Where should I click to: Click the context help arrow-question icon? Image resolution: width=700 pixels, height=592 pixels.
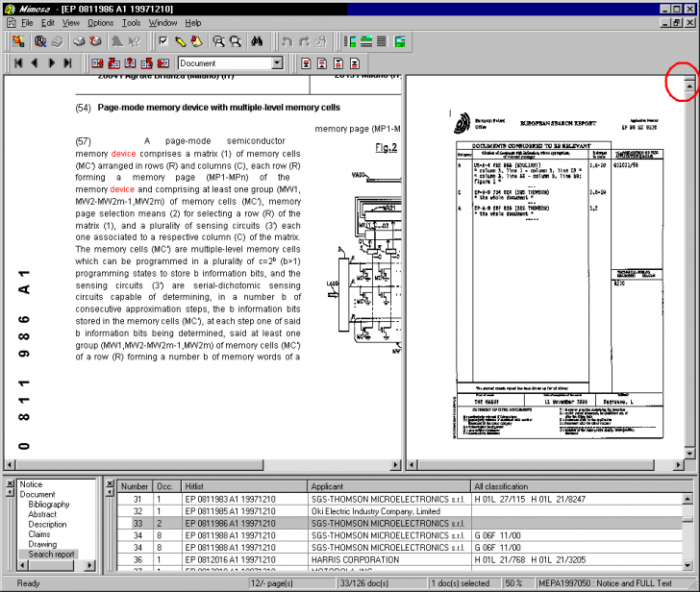[134, 41]
